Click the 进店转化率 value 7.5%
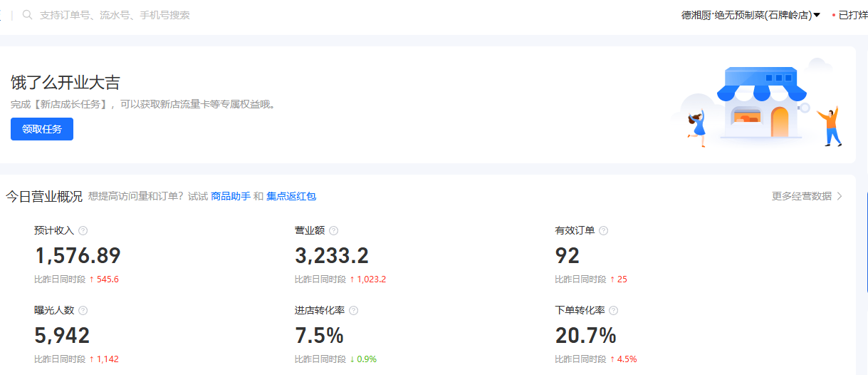868x375 pixels. point(319,335)
